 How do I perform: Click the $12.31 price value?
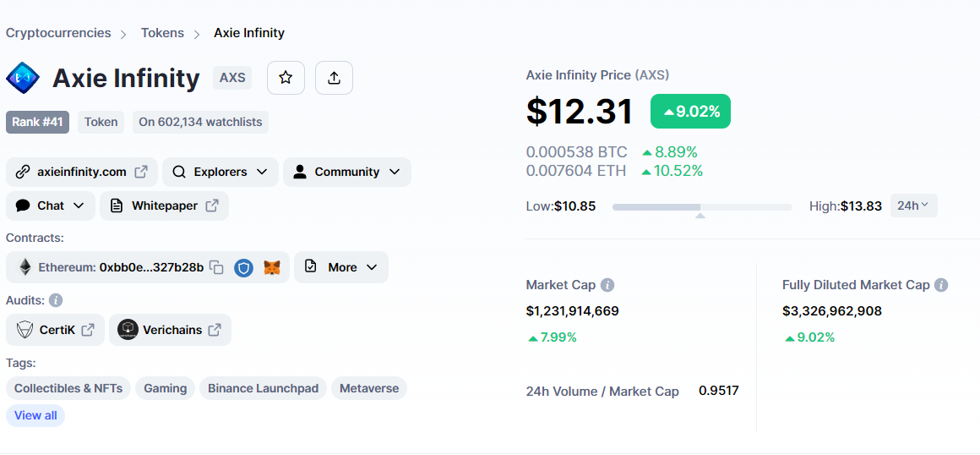pyautogui.click(x=580, y=112)
